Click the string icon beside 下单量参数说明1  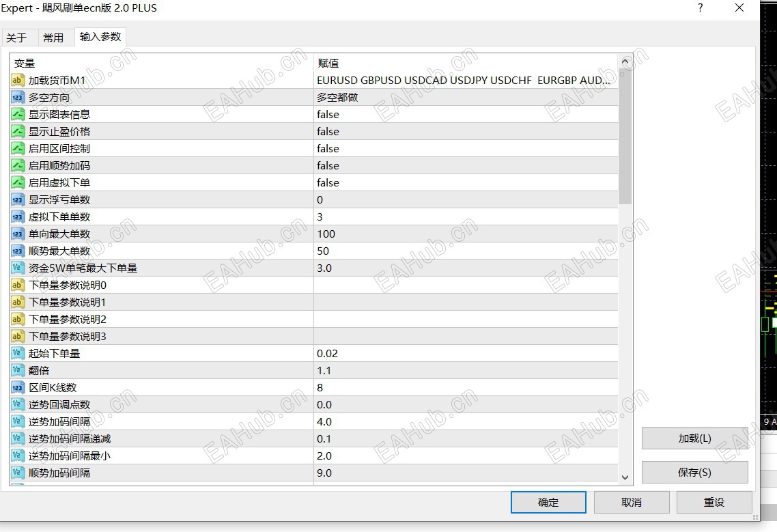click(x=17, y=302)
